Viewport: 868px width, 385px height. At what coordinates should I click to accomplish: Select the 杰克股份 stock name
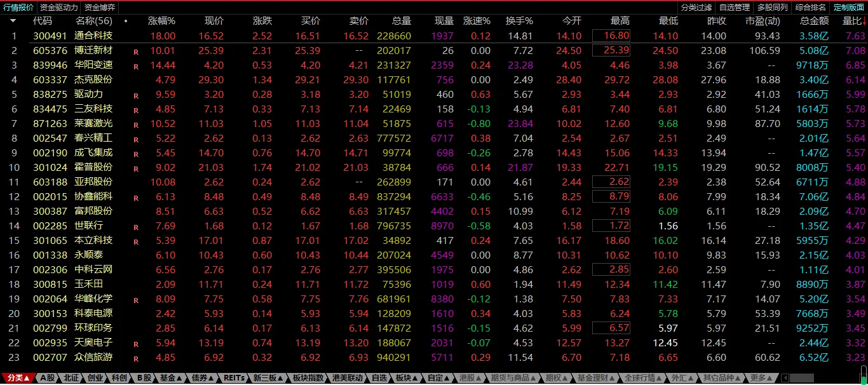coord(93,80)
